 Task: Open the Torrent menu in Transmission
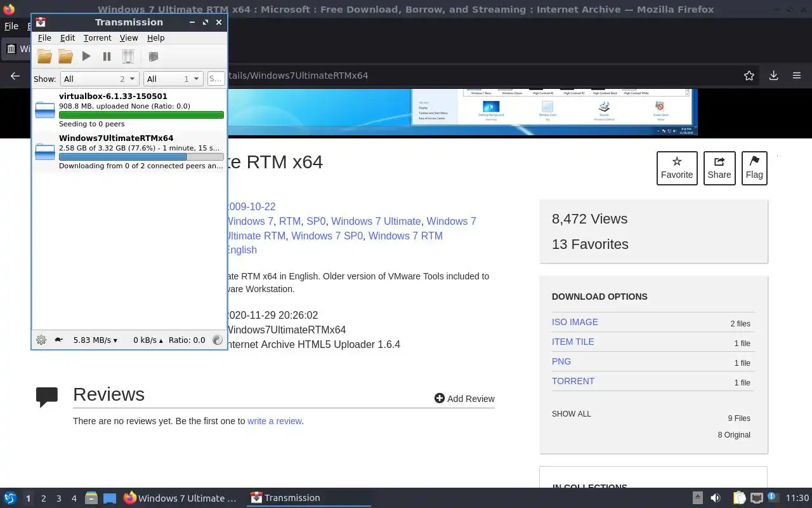[97, 38]
